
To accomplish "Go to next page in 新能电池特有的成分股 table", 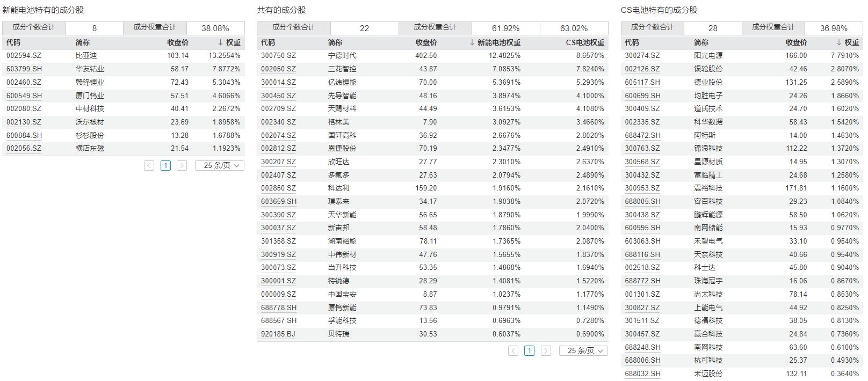I will [x=182, y=166].
